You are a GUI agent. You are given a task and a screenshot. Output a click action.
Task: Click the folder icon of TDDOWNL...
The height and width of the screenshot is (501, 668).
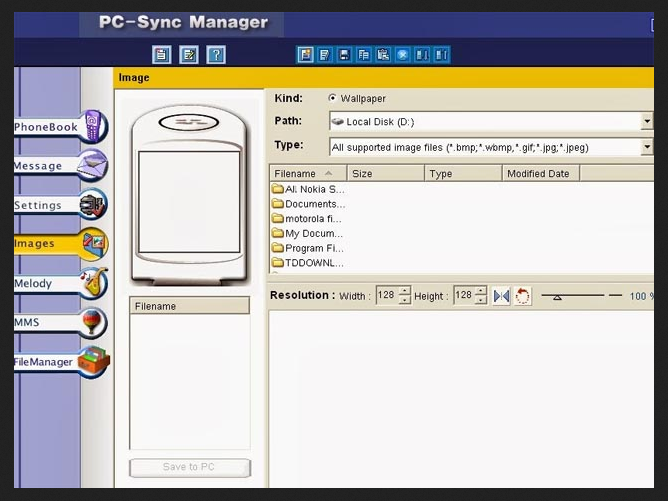point(278,262)
